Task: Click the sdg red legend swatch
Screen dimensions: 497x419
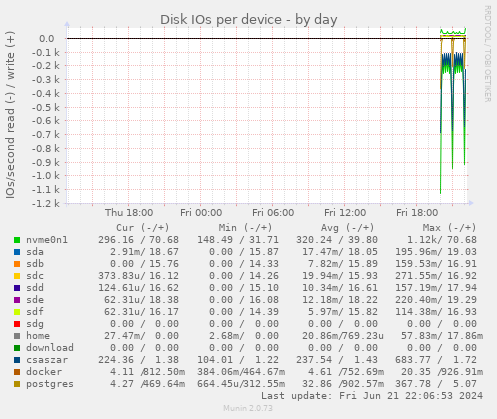Action: click(17, 324)
